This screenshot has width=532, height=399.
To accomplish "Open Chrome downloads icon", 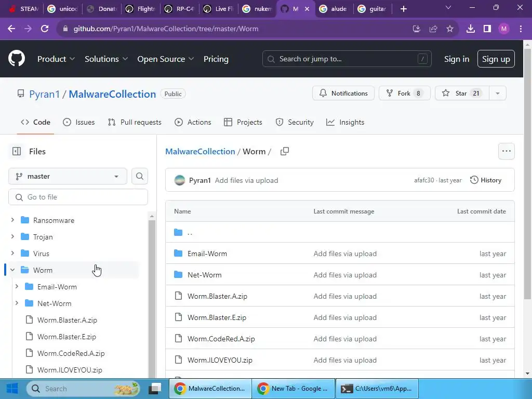I will [470, 29].
